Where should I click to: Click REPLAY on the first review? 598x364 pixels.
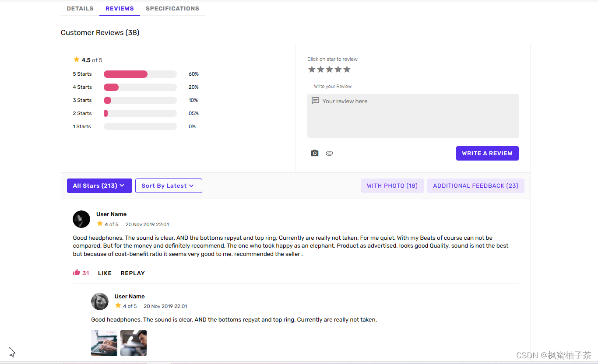click(133, 273)
